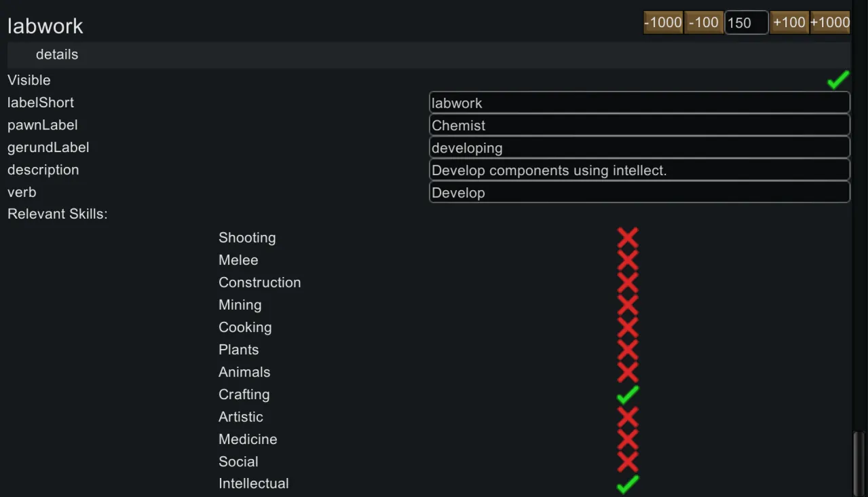Edit the pawnLabel field containing Chemist
Viewport: 868px width, 497px height.
coord(639,125)
